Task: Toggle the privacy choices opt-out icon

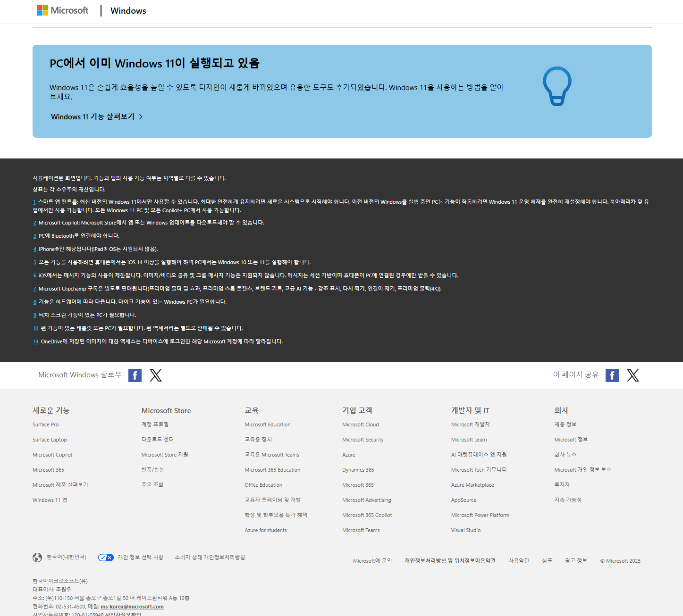Action: tap(106, 558)
